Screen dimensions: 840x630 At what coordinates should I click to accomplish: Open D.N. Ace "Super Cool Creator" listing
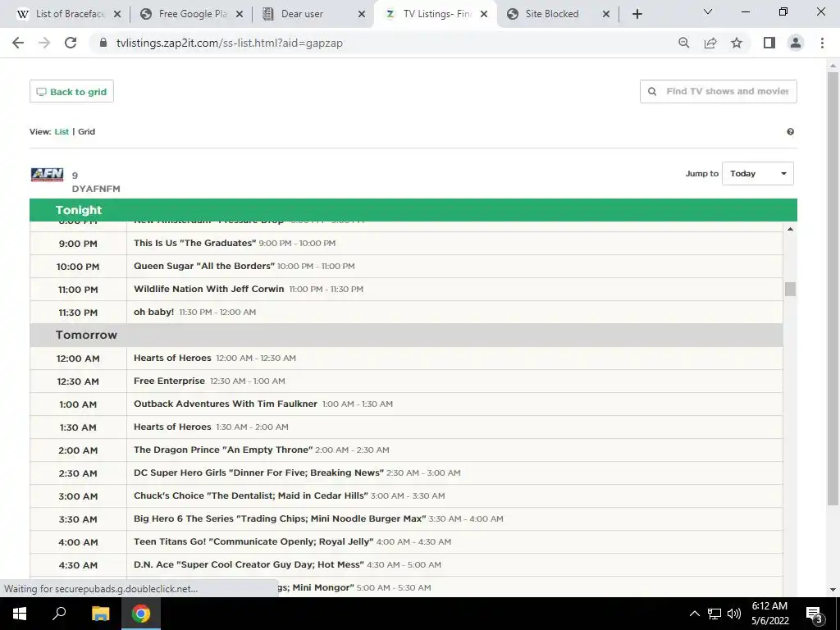pyautogui.click(x=249, y=564)
